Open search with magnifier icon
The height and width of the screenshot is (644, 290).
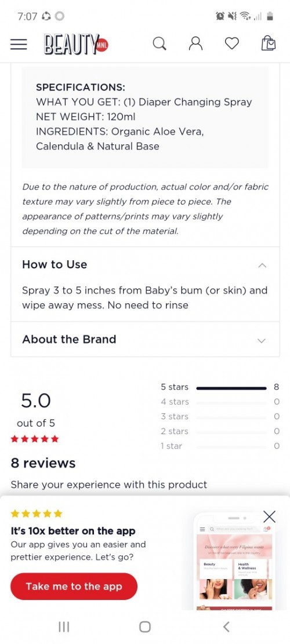[159, 43]
